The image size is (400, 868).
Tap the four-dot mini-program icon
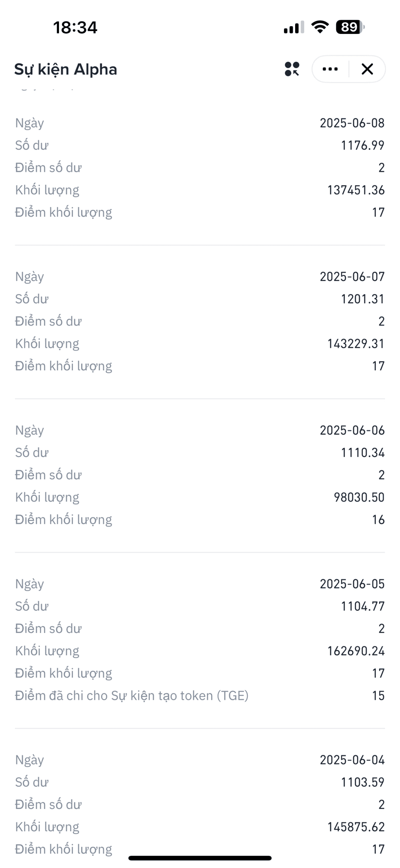(x=292, y=69)
